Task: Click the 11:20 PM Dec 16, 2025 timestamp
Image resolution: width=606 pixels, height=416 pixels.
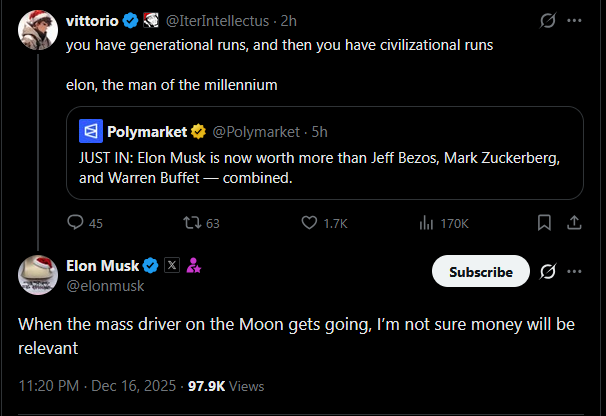Action: (x=98, y=386)
